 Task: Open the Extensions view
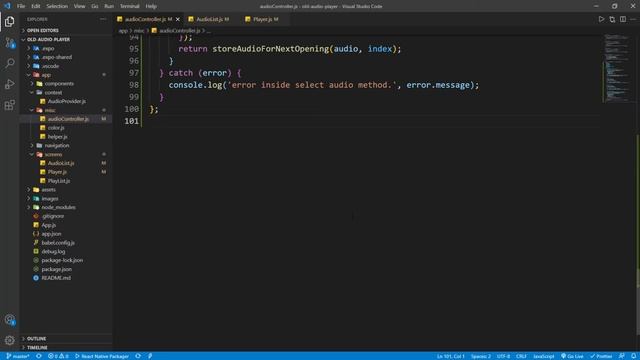tap(9, 105)
